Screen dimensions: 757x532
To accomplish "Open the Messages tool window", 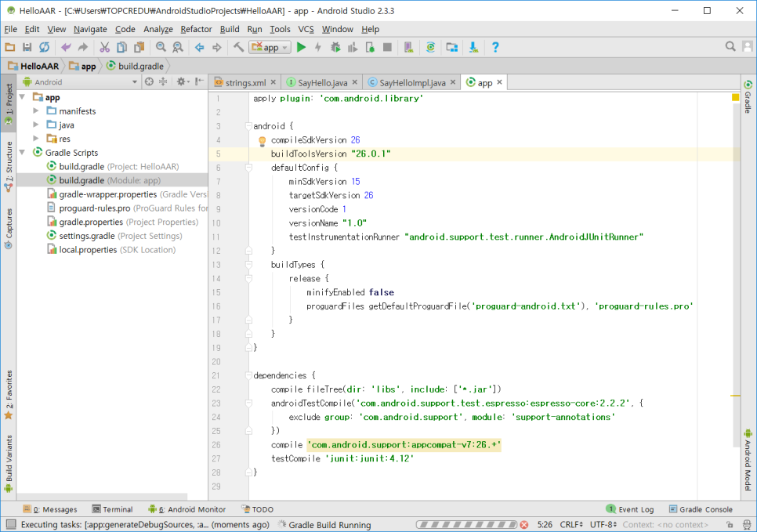I will point(50,508).
